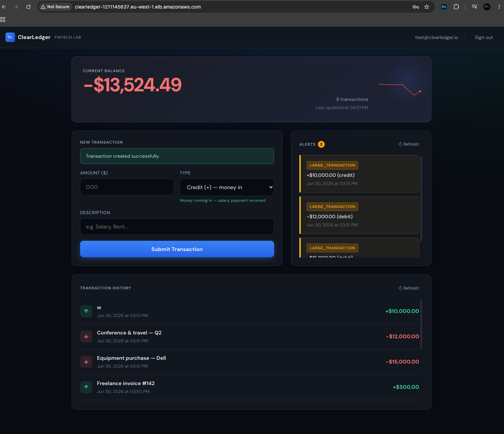
Task: Focus the Description input field
Action: point(177,227)
